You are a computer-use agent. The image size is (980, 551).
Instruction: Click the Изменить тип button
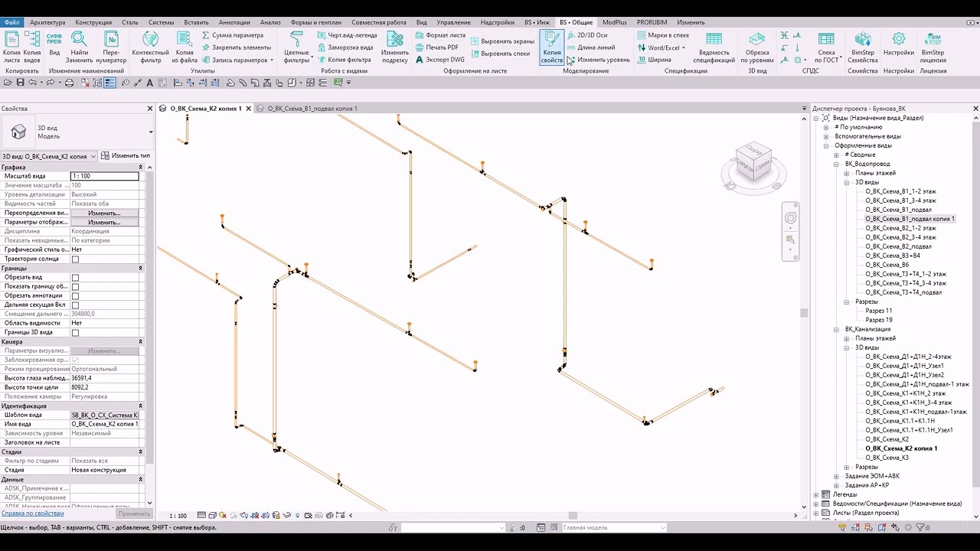(x=126, y=156)
